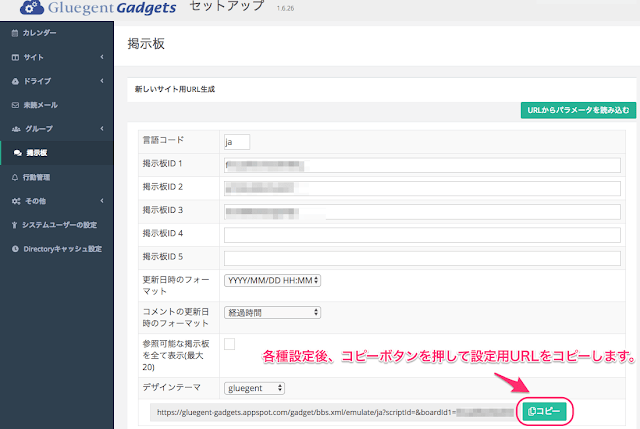Viewport: 640px width, 429px height.
Task: Select 掲示板 in the sidebar
Action: click(57, 153)
